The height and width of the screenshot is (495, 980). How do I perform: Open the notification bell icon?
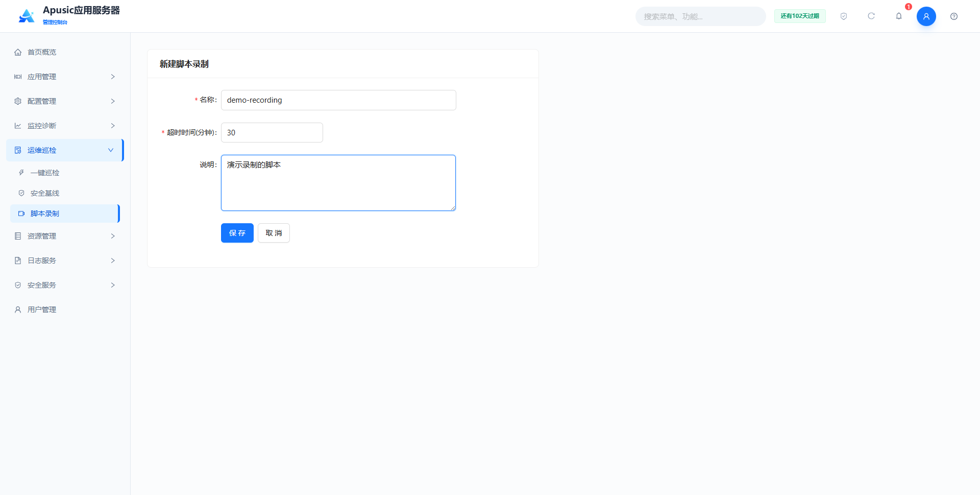pos(899,16)
